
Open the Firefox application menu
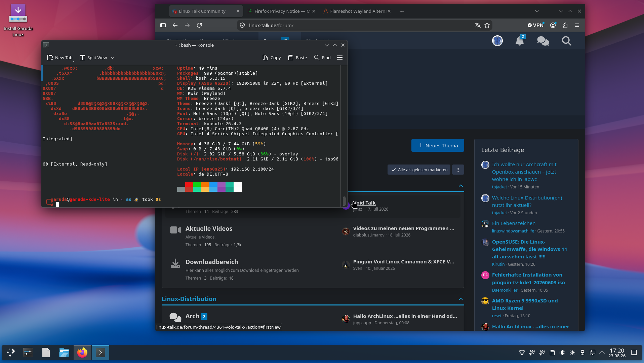pos(577,25)
